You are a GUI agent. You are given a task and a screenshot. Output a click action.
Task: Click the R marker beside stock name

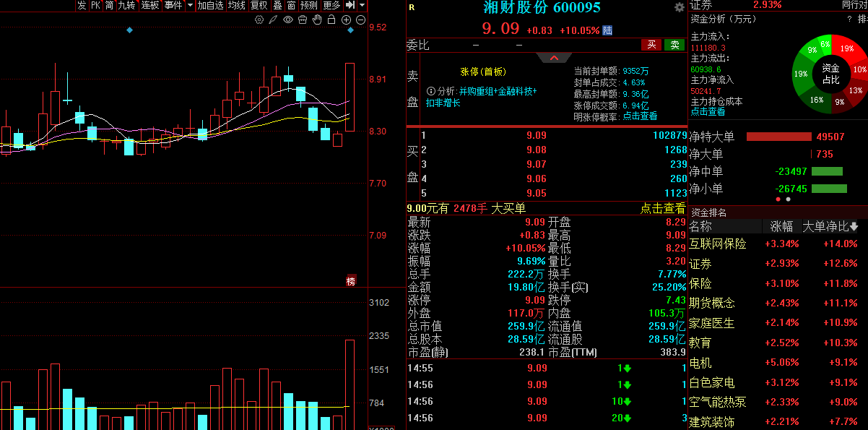coord(412,8)
